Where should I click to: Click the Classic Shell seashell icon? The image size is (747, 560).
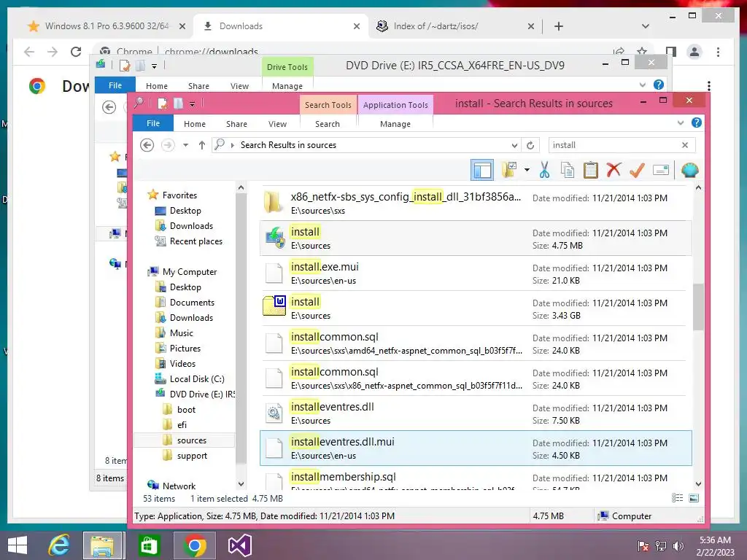(x=689, y=170)
